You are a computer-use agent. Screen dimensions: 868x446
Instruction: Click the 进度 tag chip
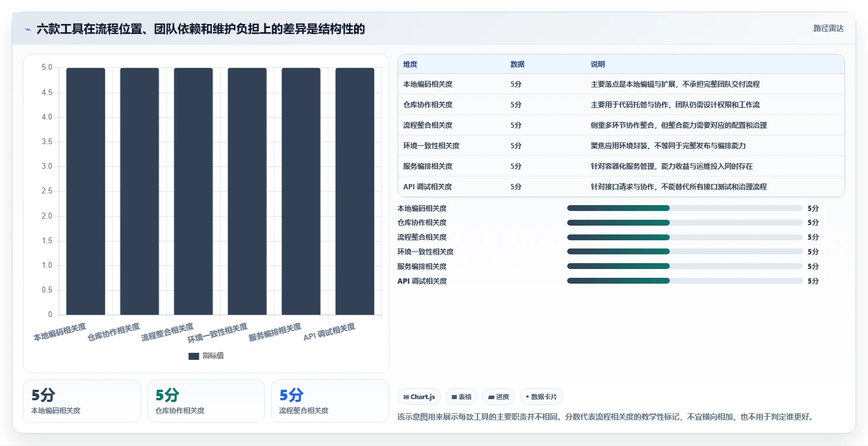tap(499, 397)
